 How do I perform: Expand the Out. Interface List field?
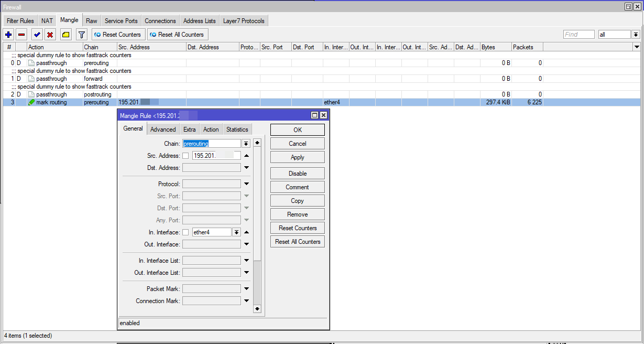pos(246,273)
